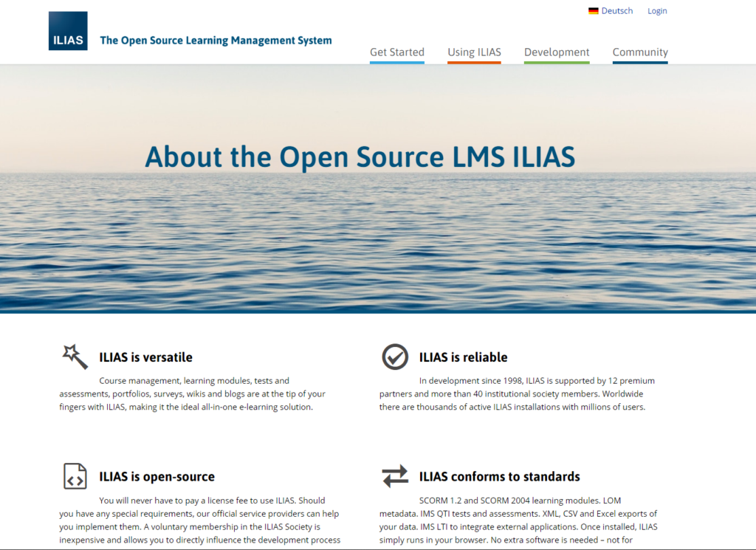Click the ILIAS logo square

(68, 31)
